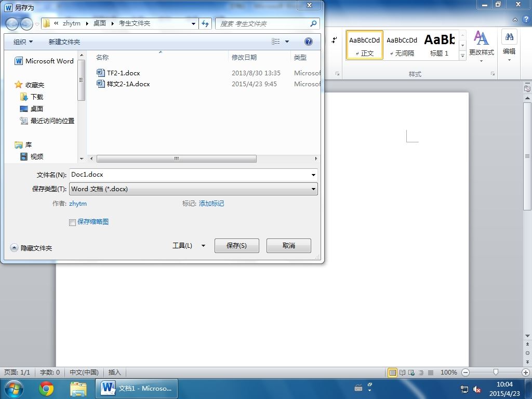
Task: Click the search magnifier in the dialog search box
Action: (x=313, y=23)
